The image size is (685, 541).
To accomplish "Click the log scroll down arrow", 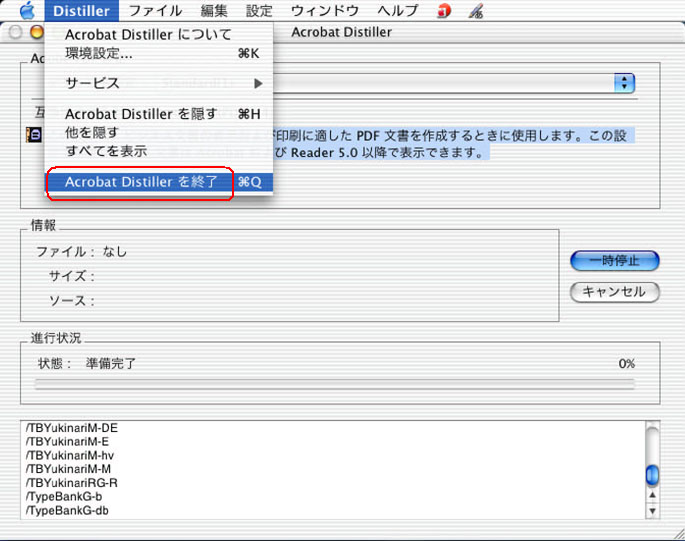I will pyautogui.click(x=652, y=510).
